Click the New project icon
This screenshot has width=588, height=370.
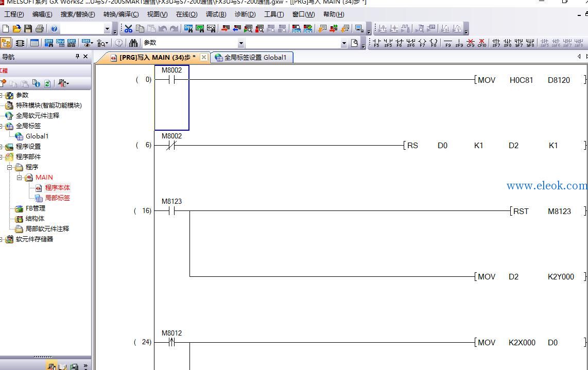tap(6, 28)
